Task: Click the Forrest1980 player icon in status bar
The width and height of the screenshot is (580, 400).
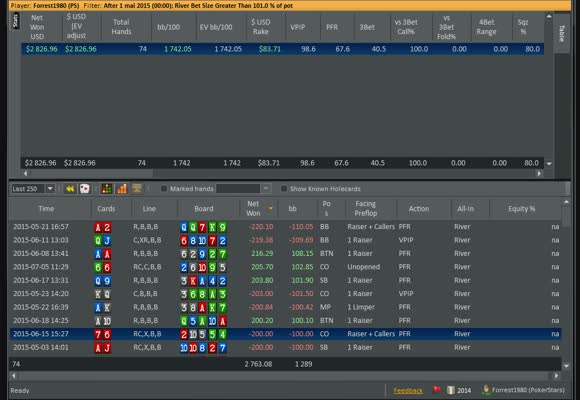Action: pyautogui.click(x=486, y=390)
